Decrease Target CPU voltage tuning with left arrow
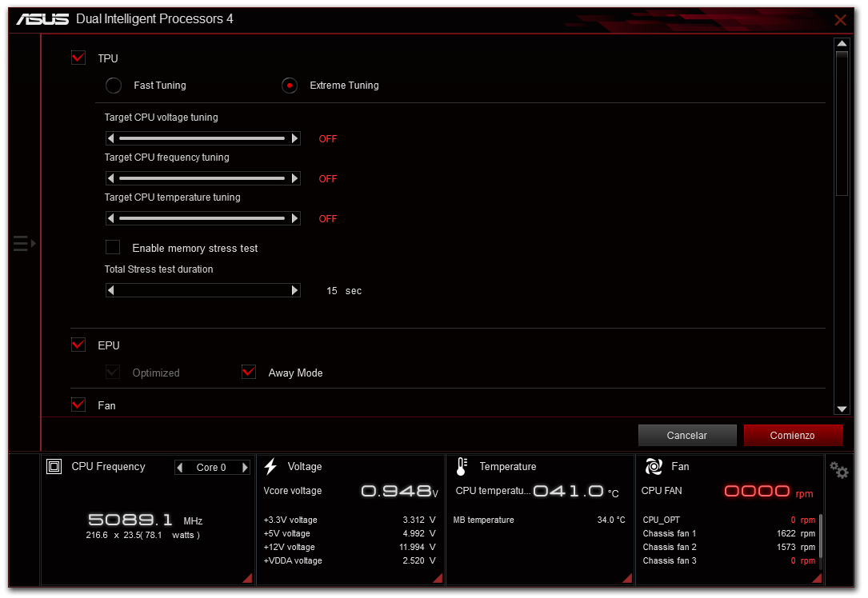Screen dimensions: 868x598 110,138
